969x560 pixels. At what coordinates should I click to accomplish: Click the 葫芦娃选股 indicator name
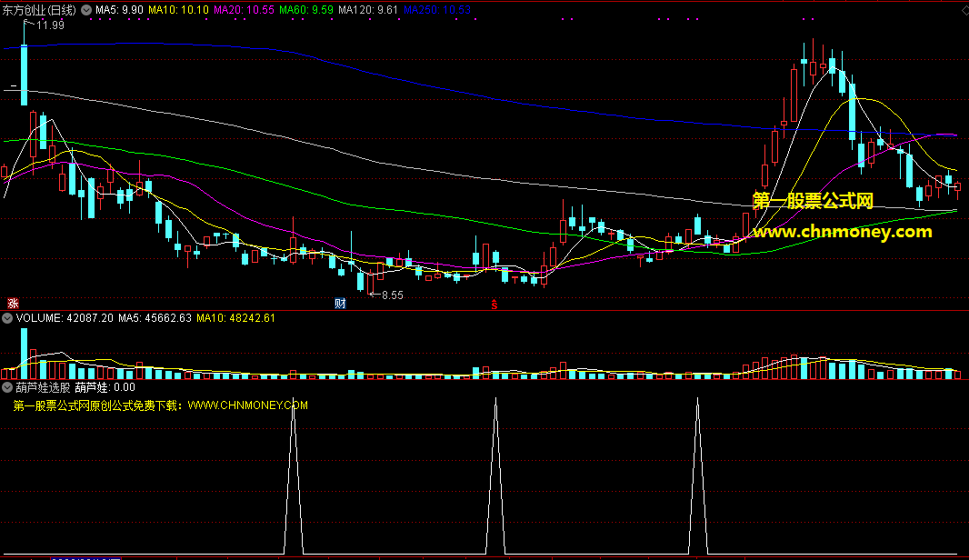(44, 387)
